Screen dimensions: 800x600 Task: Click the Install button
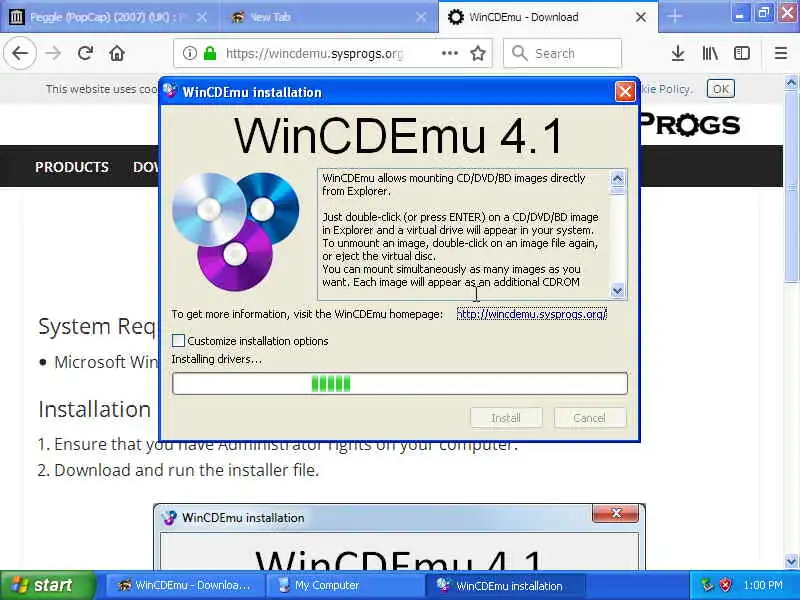(506, 418)
